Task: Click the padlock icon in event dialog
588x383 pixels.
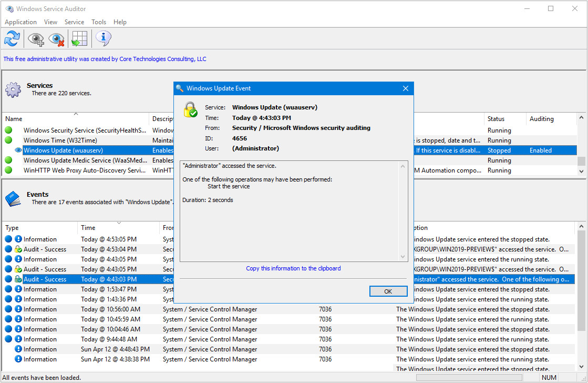Action: (x=191, y=109)
